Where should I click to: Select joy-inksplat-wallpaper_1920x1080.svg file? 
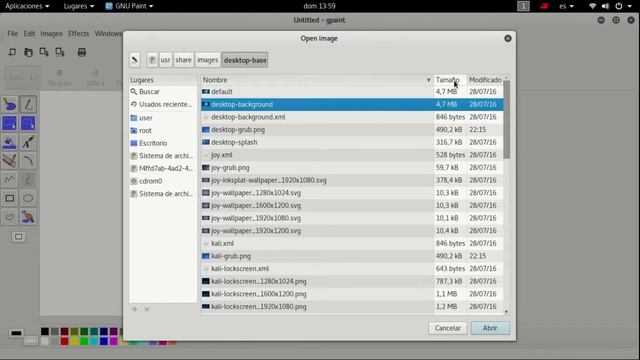coord(352,180)
